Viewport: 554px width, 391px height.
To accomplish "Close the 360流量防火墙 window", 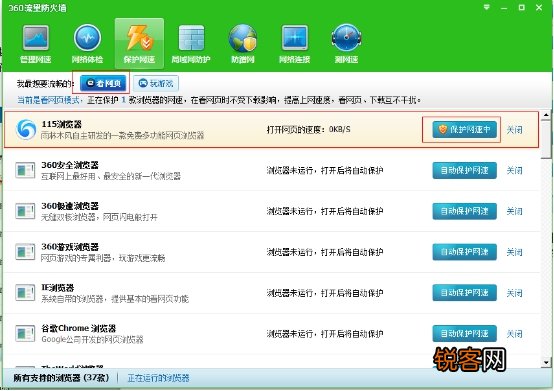I will point(539,7).
